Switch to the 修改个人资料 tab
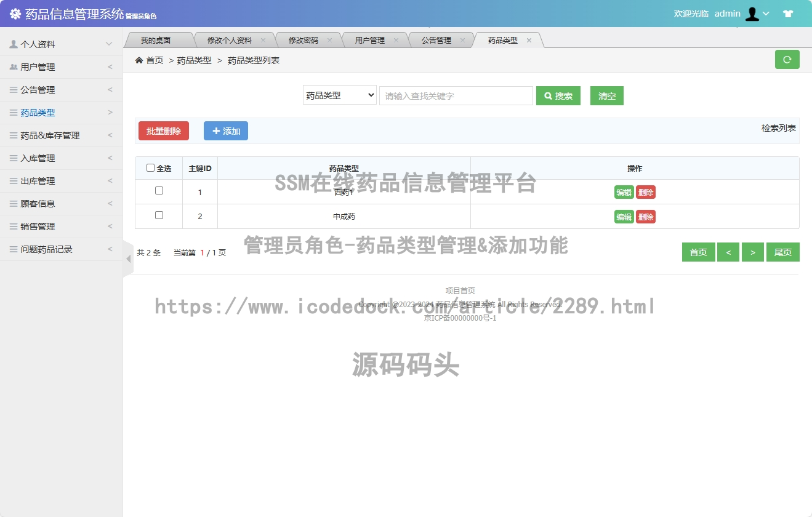The height and width of the screenshot is (517, 812). click(230, 40)
